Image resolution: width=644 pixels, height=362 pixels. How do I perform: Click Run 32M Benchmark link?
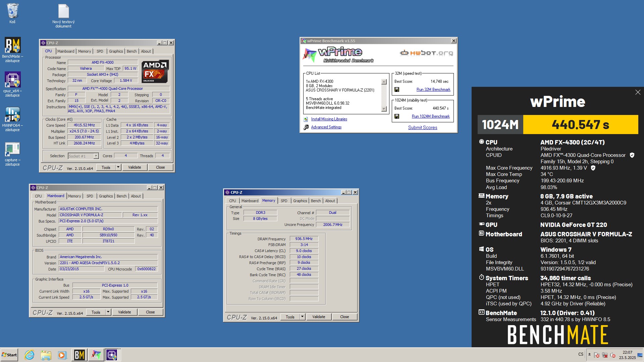(433, 89)
